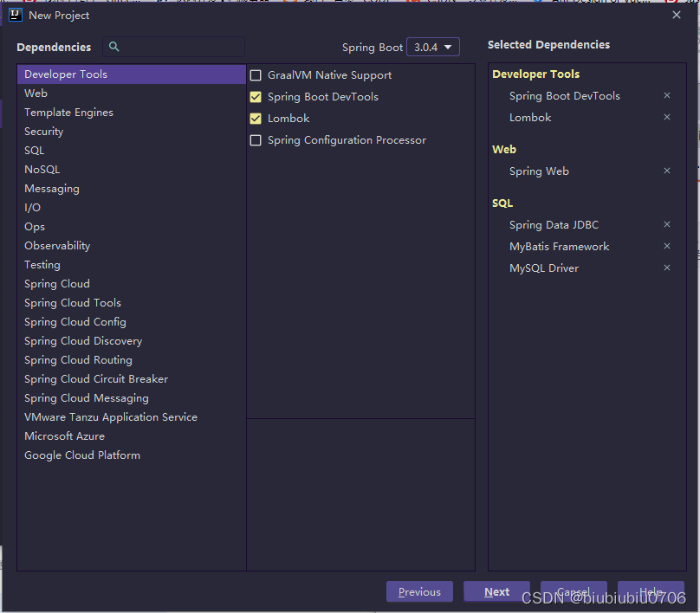The width and height of the screenshot is (700, 613).
Task: Select the Spring Cloud Routing category
Action: tap(132, 360)
